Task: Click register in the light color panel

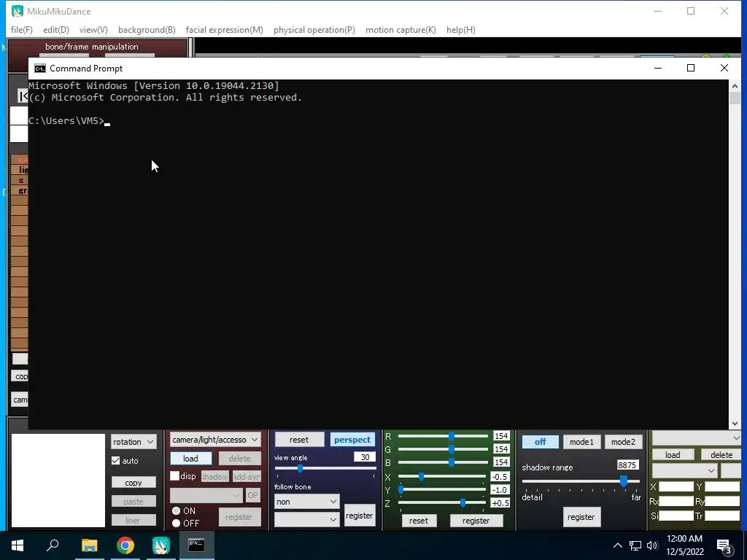Action: [x=476, y=521]
